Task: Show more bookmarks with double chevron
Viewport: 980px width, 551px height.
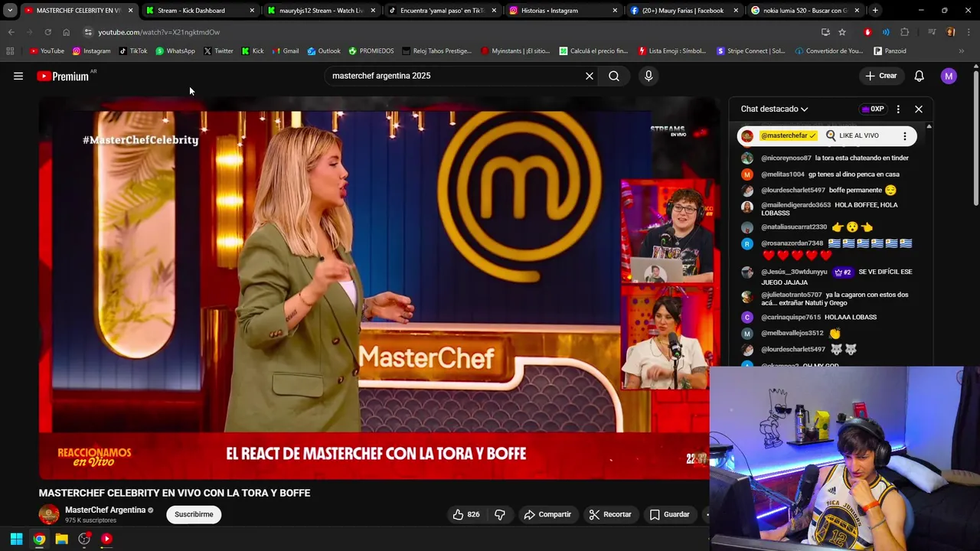Action: tap(962, 51)
